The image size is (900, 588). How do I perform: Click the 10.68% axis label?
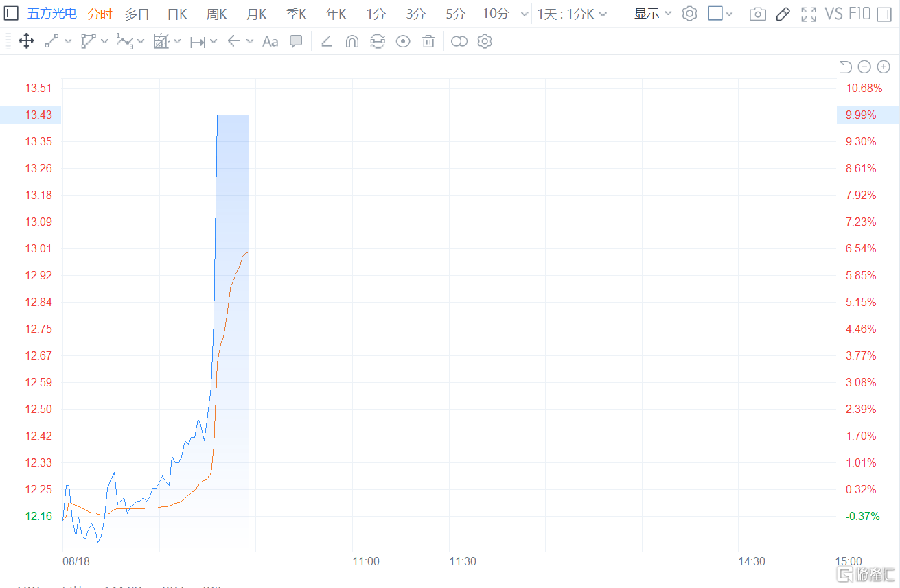click(864, 88)
